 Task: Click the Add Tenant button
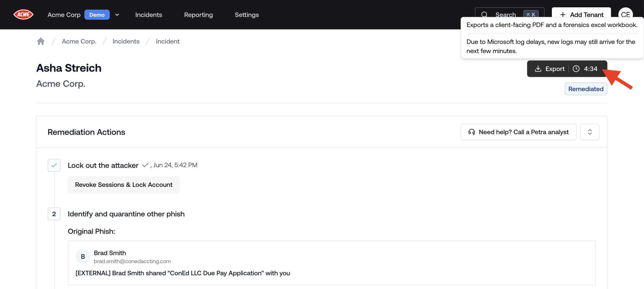pos(581,14)
